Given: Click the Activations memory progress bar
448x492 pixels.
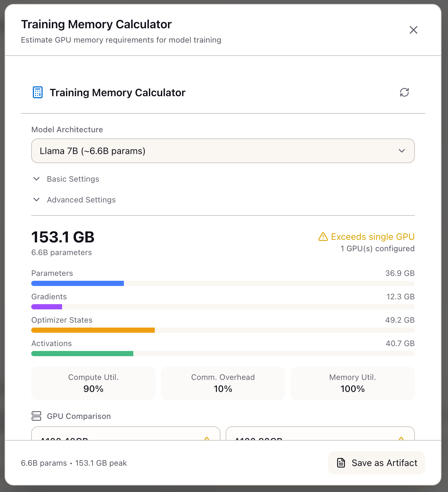Looking at the screenshot, I should [223, 354].
